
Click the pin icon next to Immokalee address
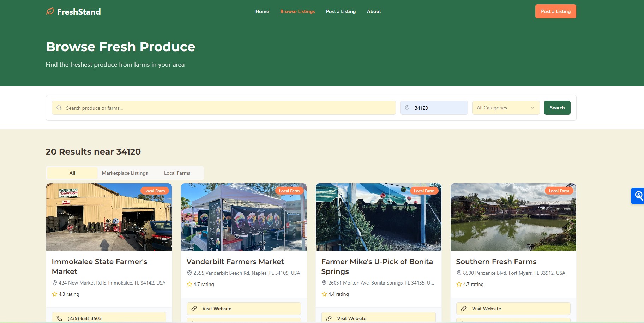[55, 283]
